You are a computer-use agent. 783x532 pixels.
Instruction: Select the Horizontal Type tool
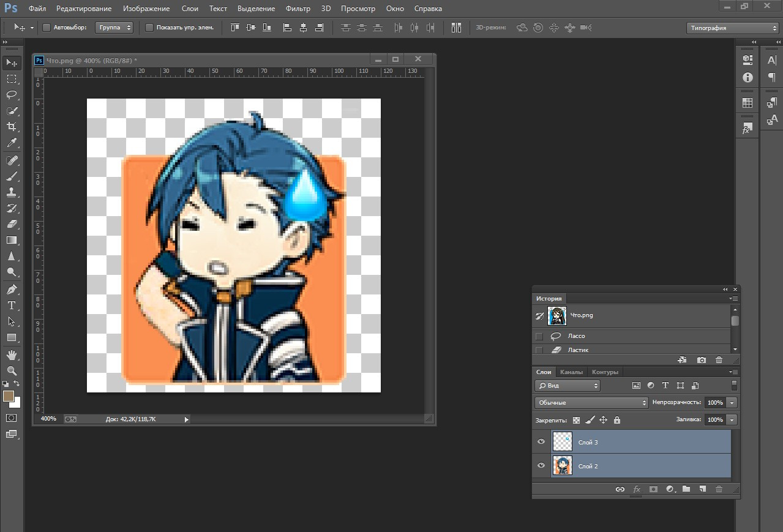(12, 305)
